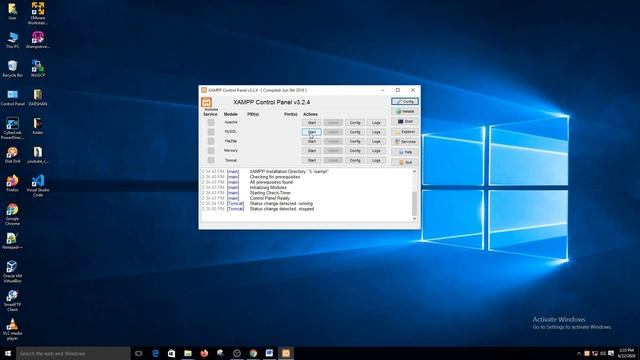The width and height of the screenshot is (640, 360).
Task: Open Microsoft Edge from the taskbar
Action: tap(155, 353)
